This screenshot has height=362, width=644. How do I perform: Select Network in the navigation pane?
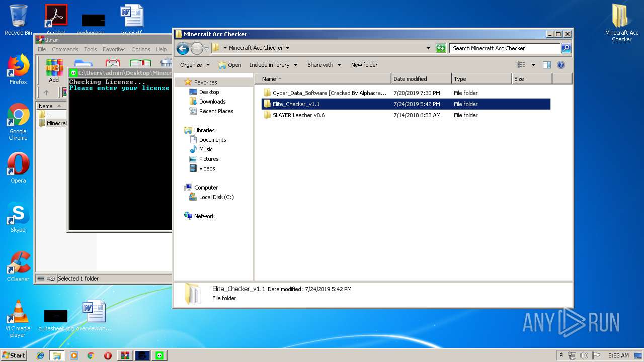(204, 216)
